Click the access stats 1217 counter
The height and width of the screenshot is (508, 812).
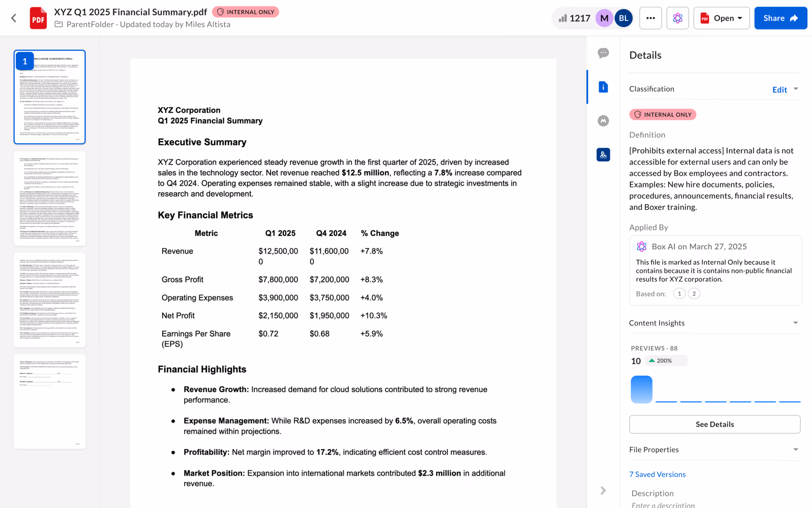(x=574, y=18)
